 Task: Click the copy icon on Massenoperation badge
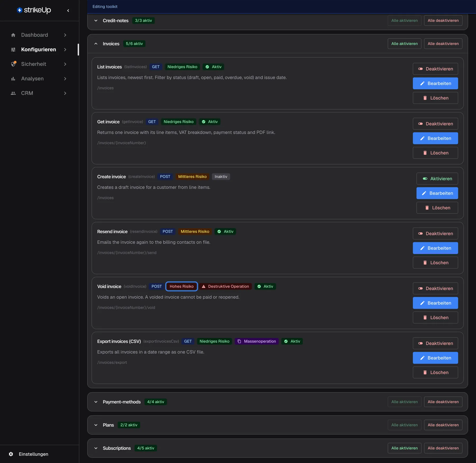tap(239, 341)
